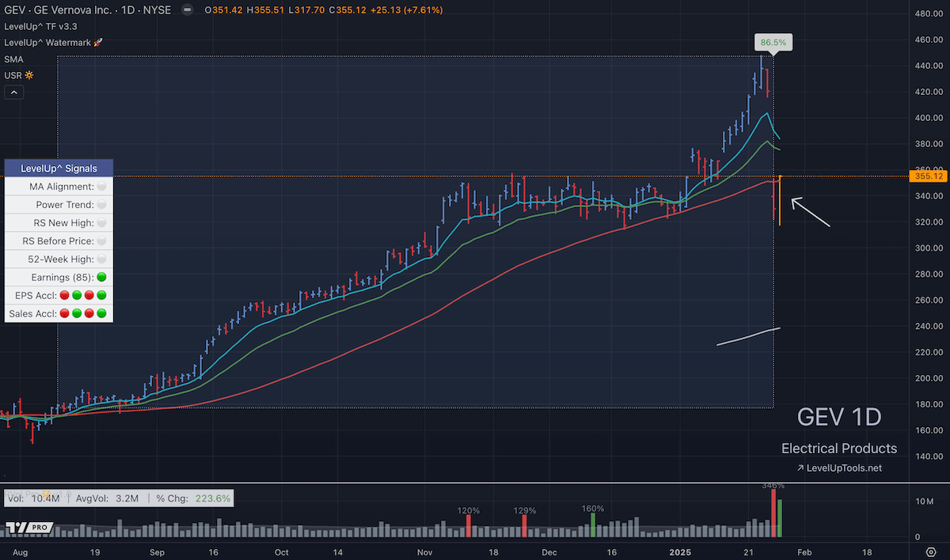Click the green dot beside Earnings (85)

click(x=101, y=278)
